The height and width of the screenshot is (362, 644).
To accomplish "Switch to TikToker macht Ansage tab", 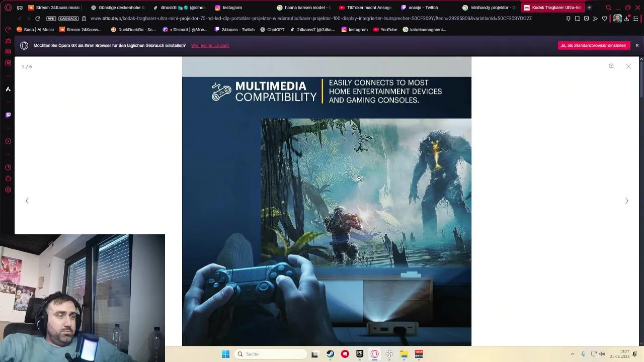I will click(365, 8).
